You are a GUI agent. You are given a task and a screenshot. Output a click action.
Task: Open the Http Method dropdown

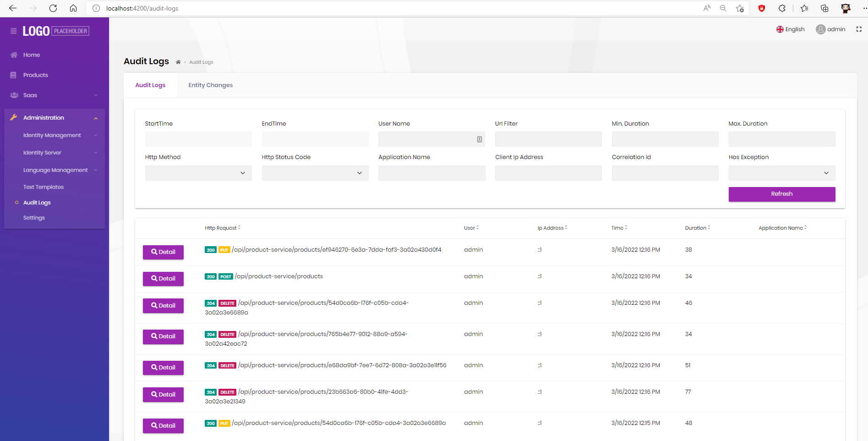click(198, 173)
